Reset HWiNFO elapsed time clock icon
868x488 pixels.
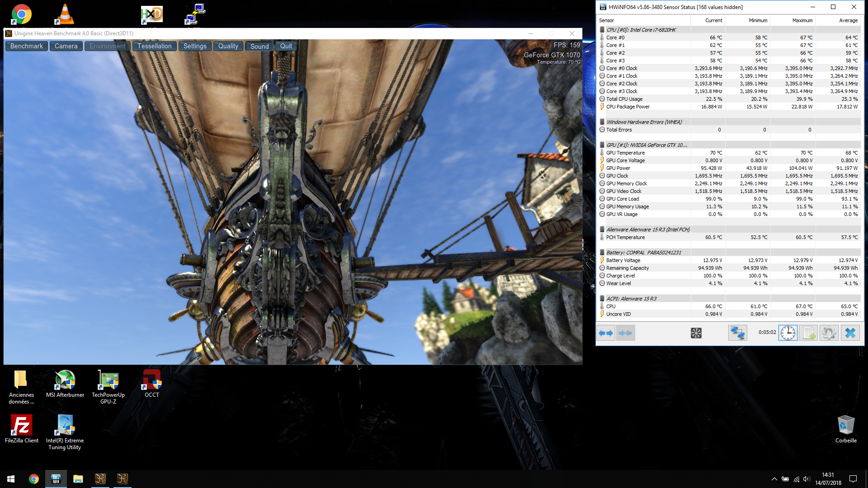(788, 333)
